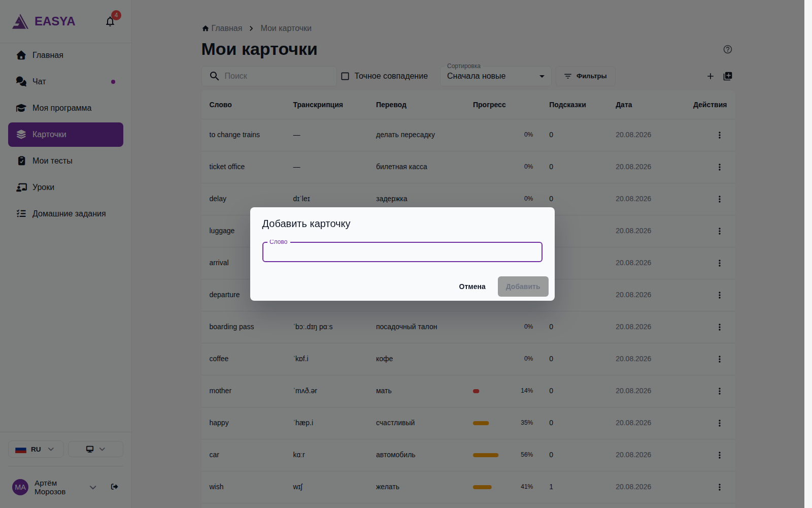
Task: Click the search magnifier icon
Action: (215, 76)
